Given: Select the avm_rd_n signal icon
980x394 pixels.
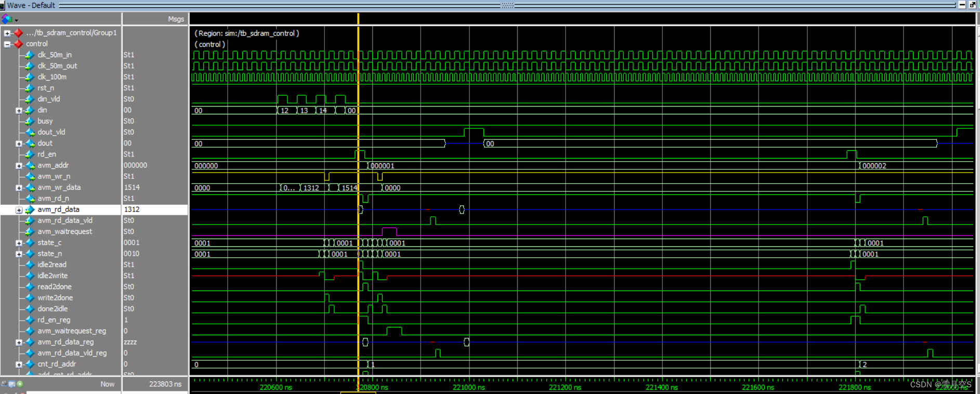Looking at the screenshot, I should [30, 199].
